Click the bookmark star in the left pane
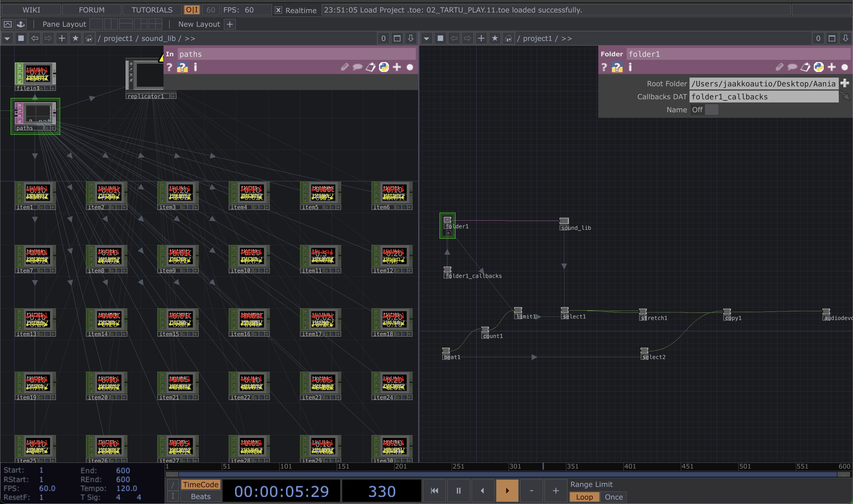The image size is (853, 504). tap(76, 38)
